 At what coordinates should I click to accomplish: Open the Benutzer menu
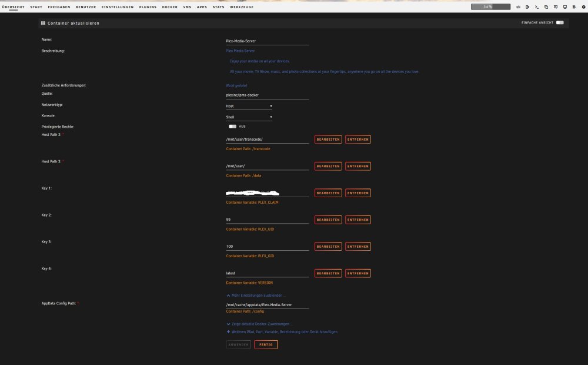point(86,7)
